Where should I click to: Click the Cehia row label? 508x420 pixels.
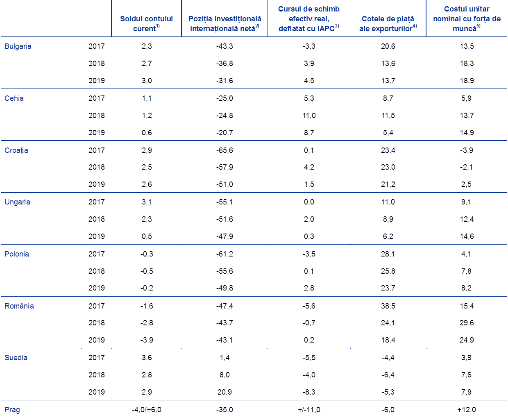pos(14,98)
